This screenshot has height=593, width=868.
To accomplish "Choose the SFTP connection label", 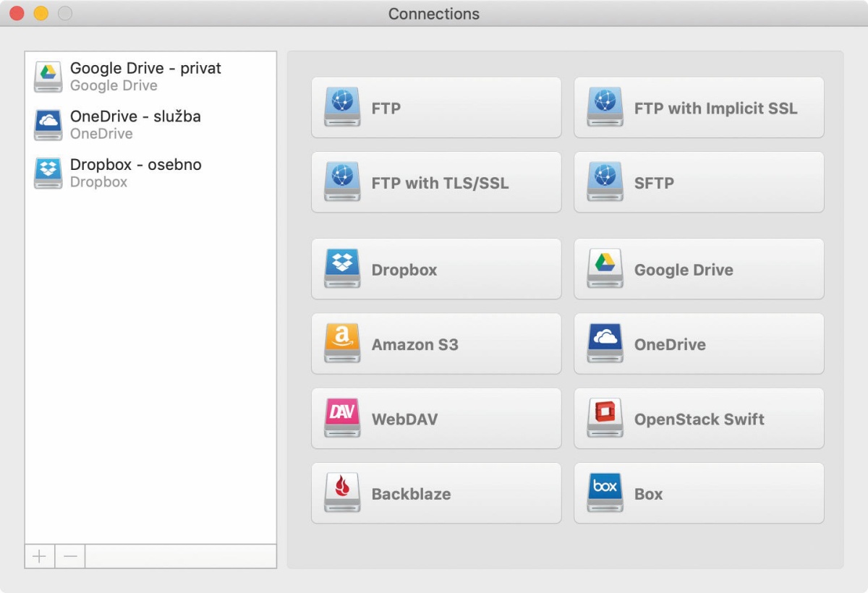I will [654, 183].
